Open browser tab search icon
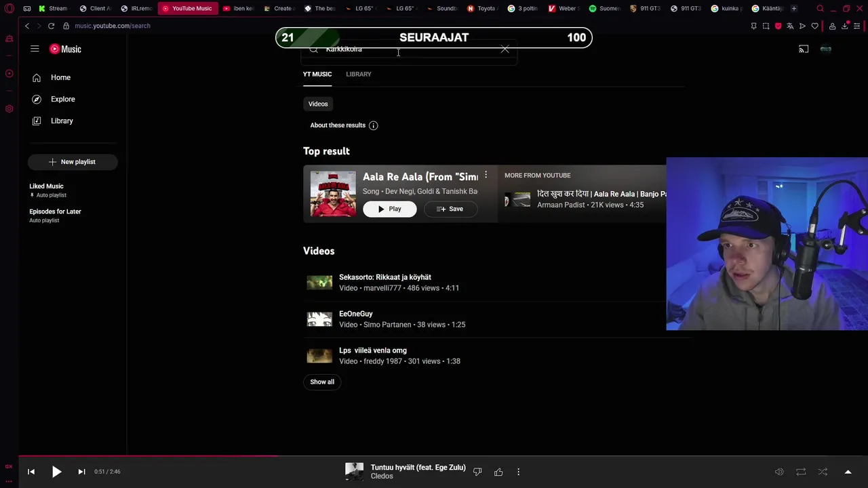The width and height of the screenshot is (868, 488). click(820, 8)
